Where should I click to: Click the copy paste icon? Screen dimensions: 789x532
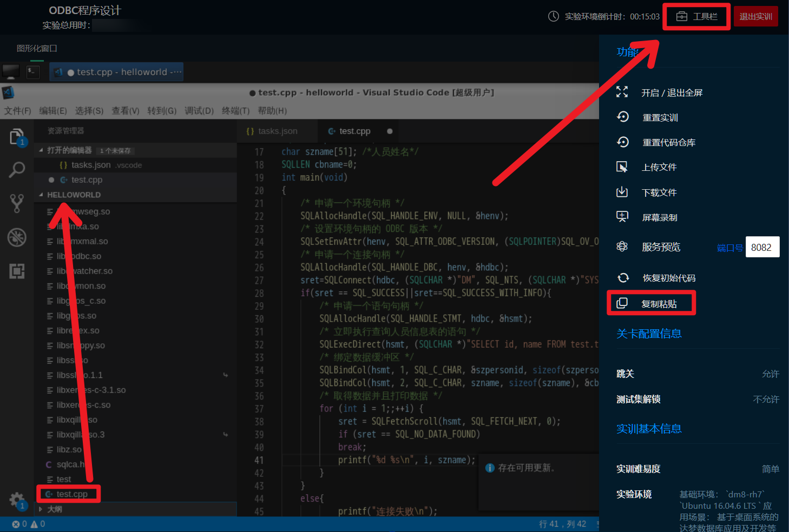coord(622,303)
